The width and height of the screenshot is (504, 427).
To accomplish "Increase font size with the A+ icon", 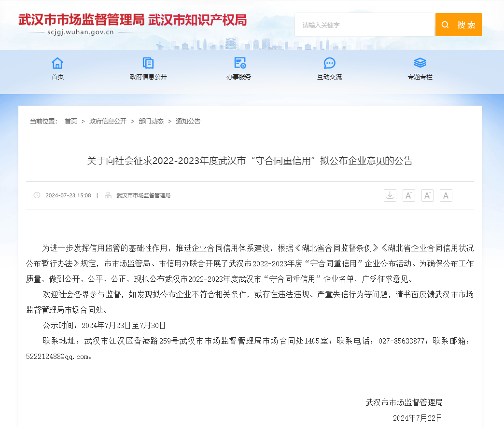I will click(x=409, y=195).
